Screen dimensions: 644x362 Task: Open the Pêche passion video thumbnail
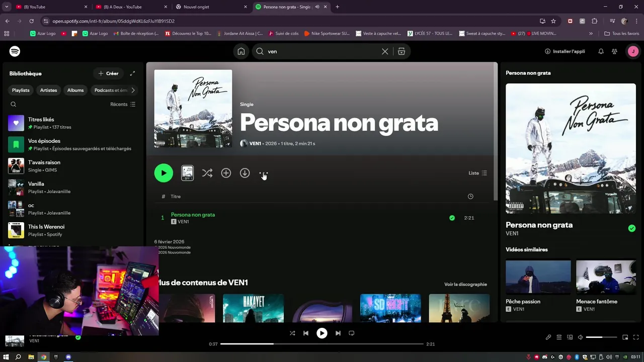[538, 277]
